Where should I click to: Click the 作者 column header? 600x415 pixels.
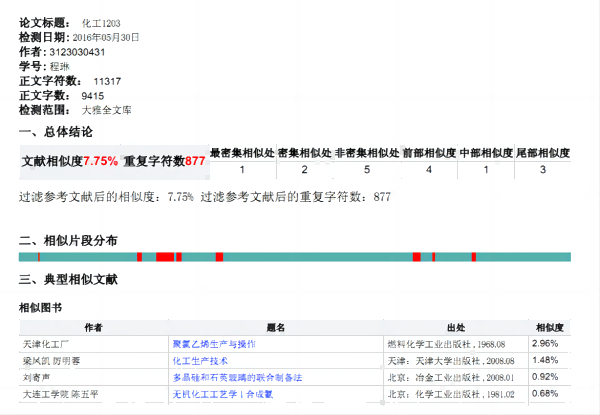click(93, 327)
